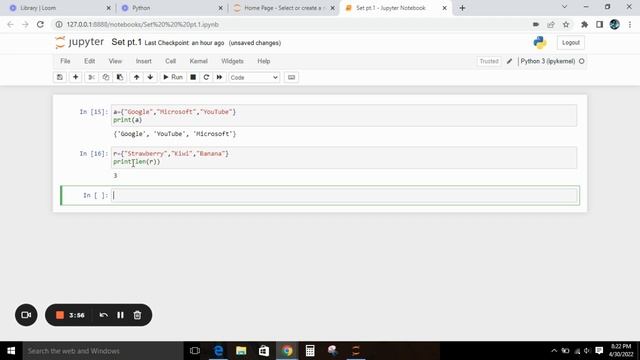
Task: Open Microsoft Edge from taskbar
Action: tap(218, 351)
